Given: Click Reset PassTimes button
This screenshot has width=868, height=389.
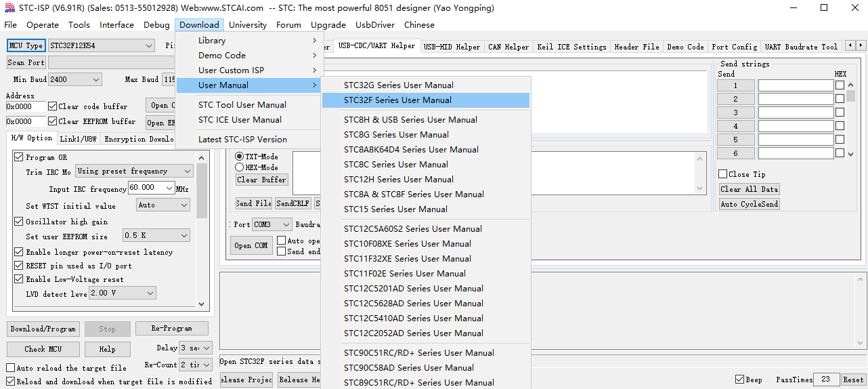Looking at the screenshot, I should (854, 380).
